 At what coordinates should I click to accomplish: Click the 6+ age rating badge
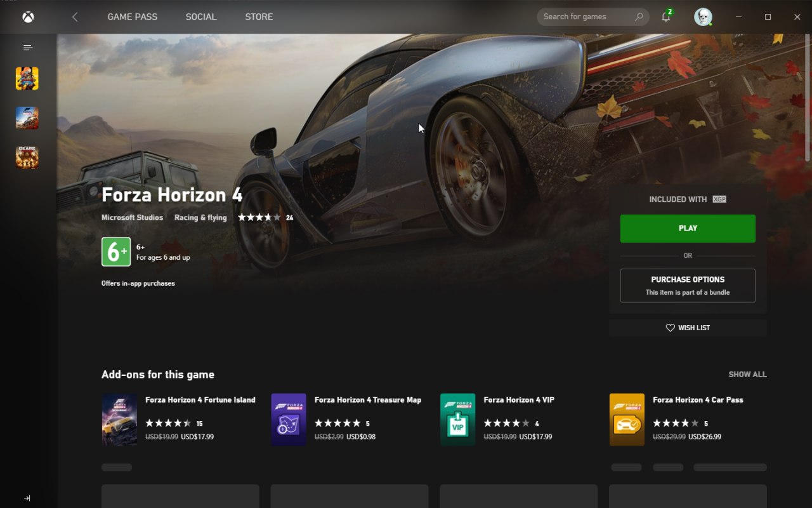click(116, 252)
